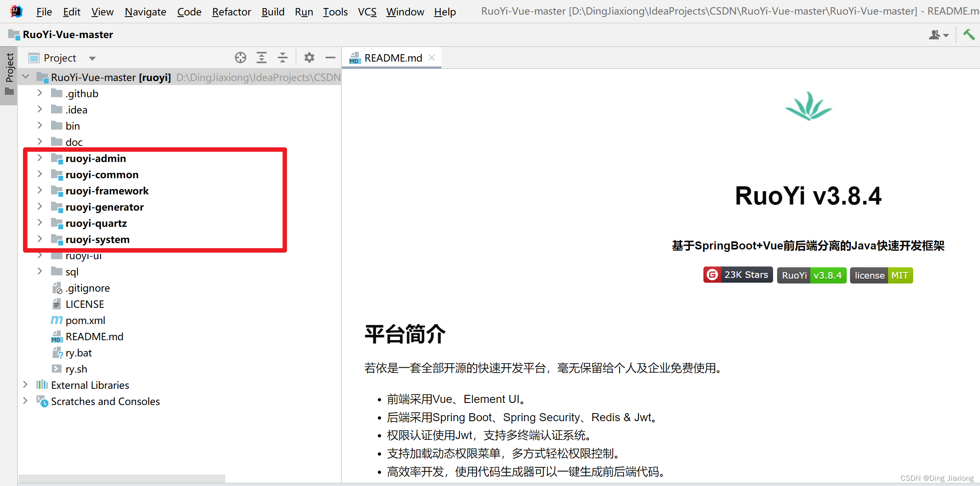
Task: Open Project panel settings gear
Action: 309,58
